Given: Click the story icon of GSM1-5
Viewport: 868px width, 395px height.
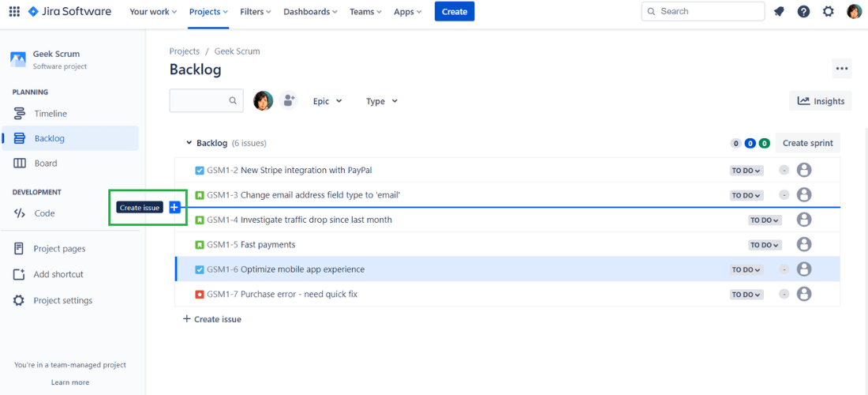Looking at the screenshot, I should tap(200, 245).
